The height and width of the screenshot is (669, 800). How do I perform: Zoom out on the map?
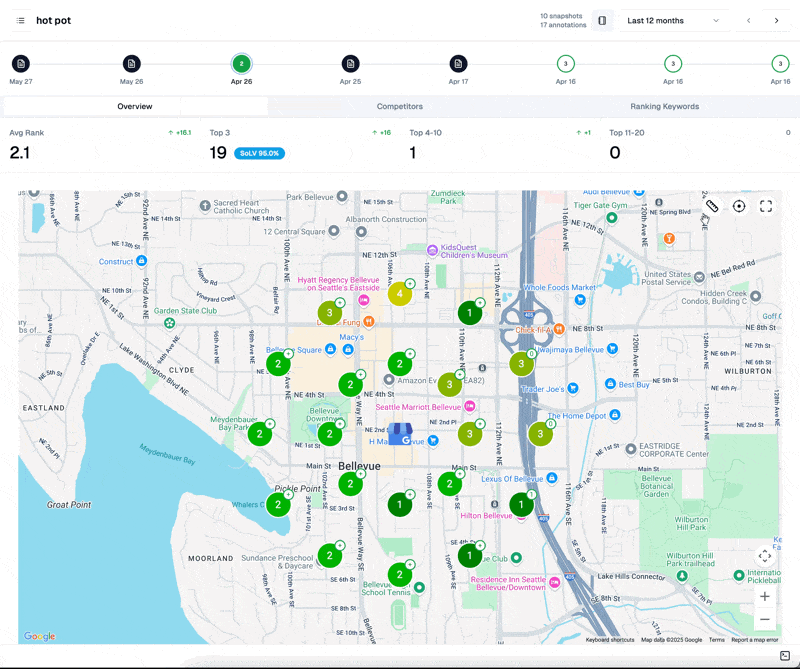point(765,619)
